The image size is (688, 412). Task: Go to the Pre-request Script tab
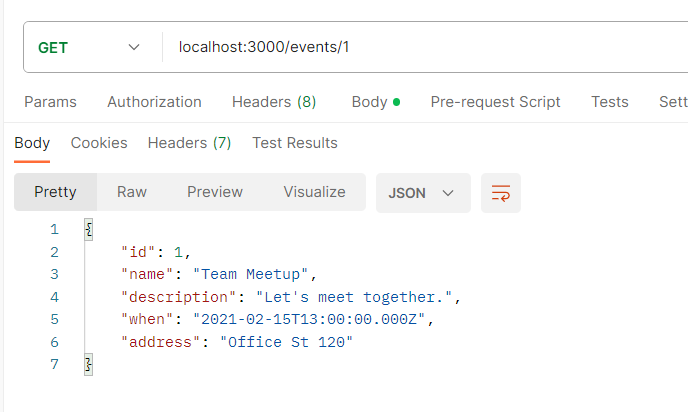click(x=495, y=102)
